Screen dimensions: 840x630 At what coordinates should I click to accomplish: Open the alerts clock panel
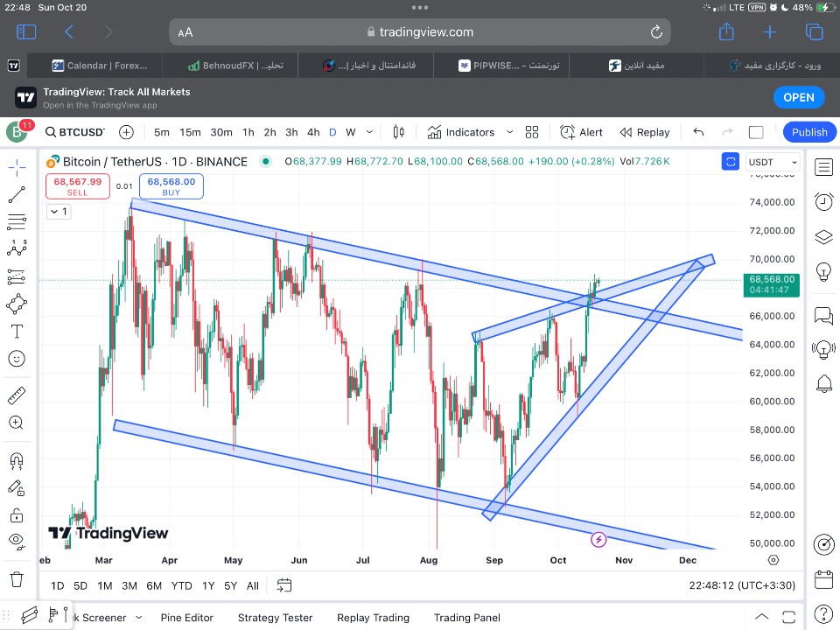[x=823, y=201]
